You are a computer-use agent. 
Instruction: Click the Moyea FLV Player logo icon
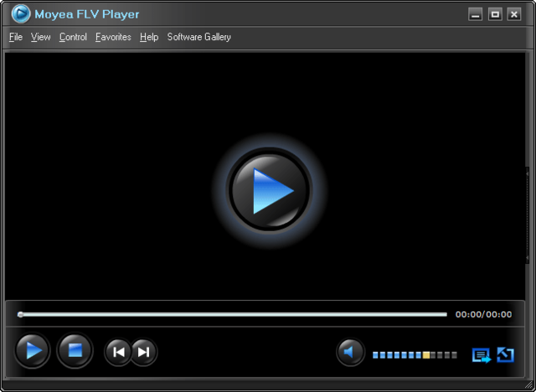20,14
